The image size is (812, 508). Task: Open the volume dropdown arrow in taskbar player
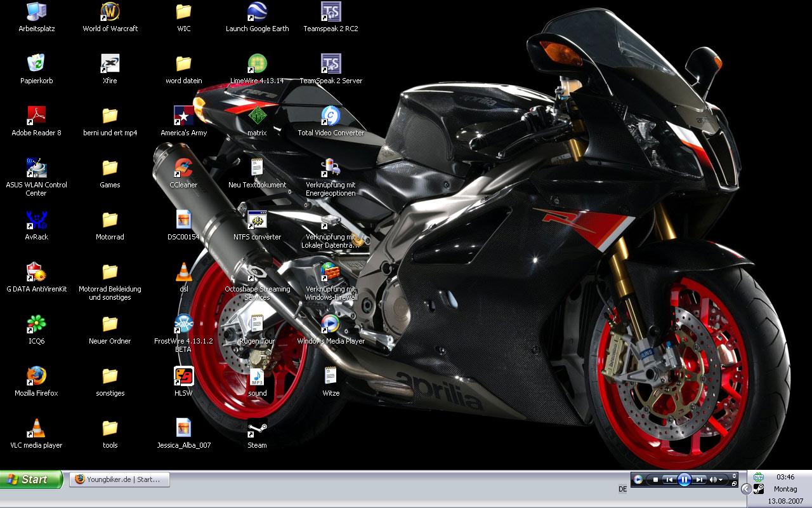tap(721, 479)
